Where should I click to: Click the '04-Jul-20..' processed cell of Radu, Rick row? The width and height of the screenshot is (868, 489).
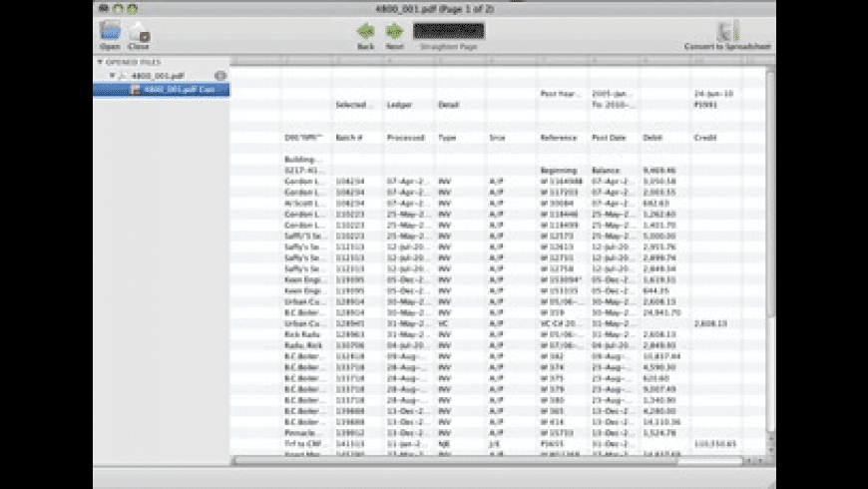tap(408, 345)
